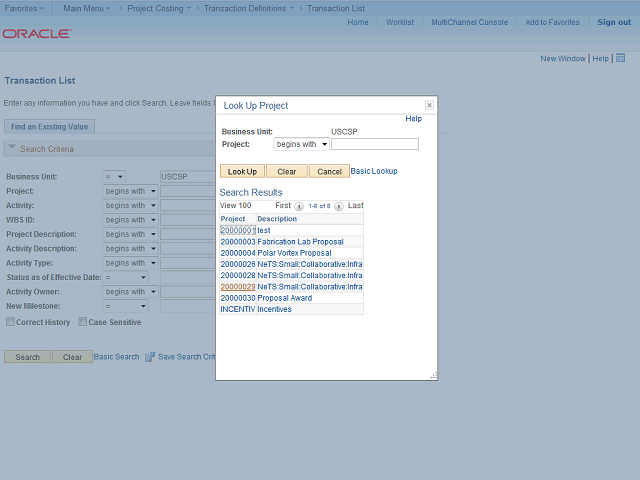Image resolution: width=640 pixels, height=480 pixels.
Task: Click the Save Search Criteria icon
Action: click(150, 357)
